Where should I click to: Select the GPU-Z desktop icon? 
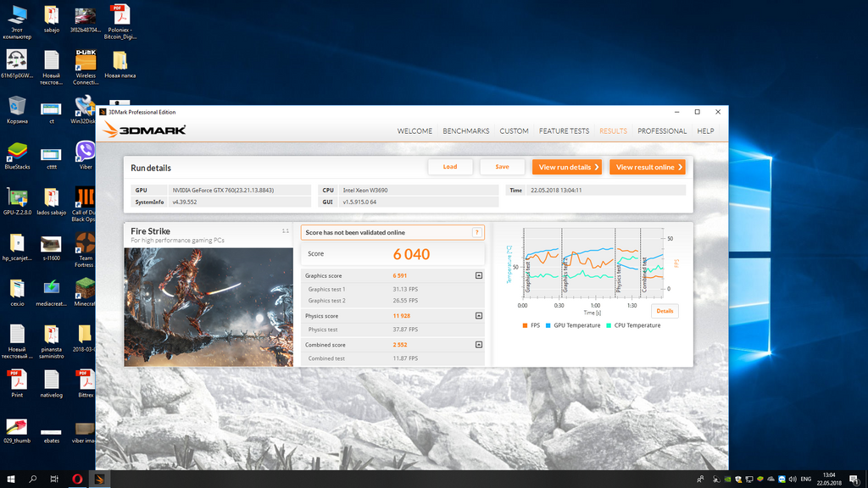coord(17,202)
